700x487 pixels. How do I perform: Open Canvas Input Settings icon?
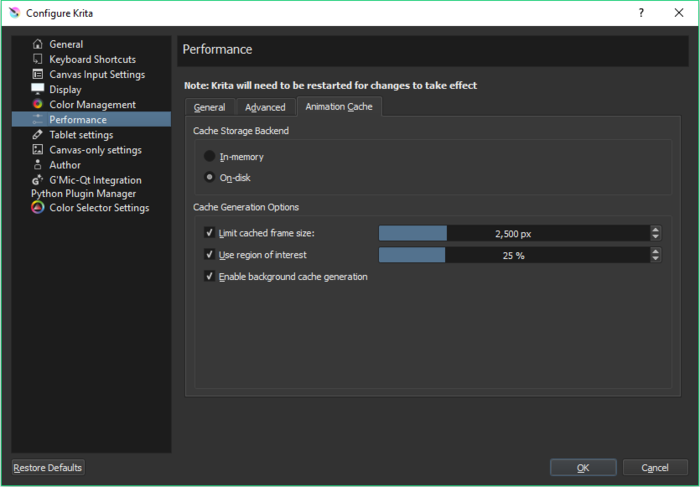(38, 74)
